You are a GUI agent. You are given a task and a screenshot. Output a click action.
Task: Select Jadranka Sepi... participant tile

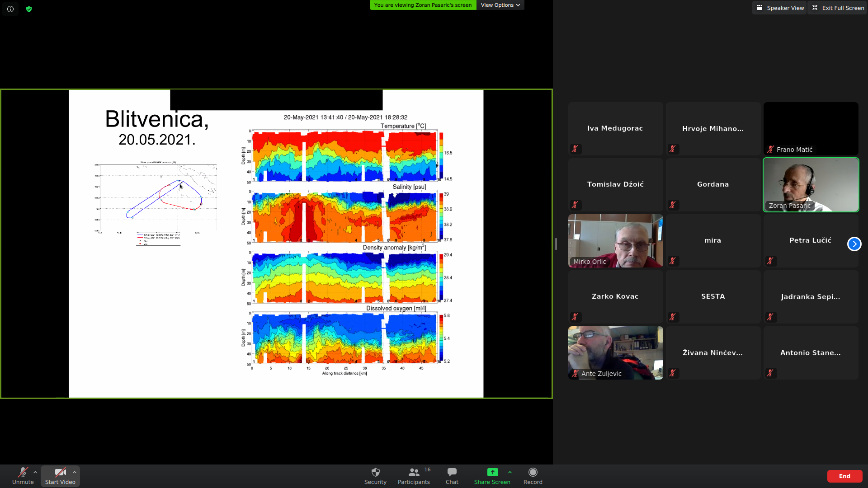tap(811, 297)
